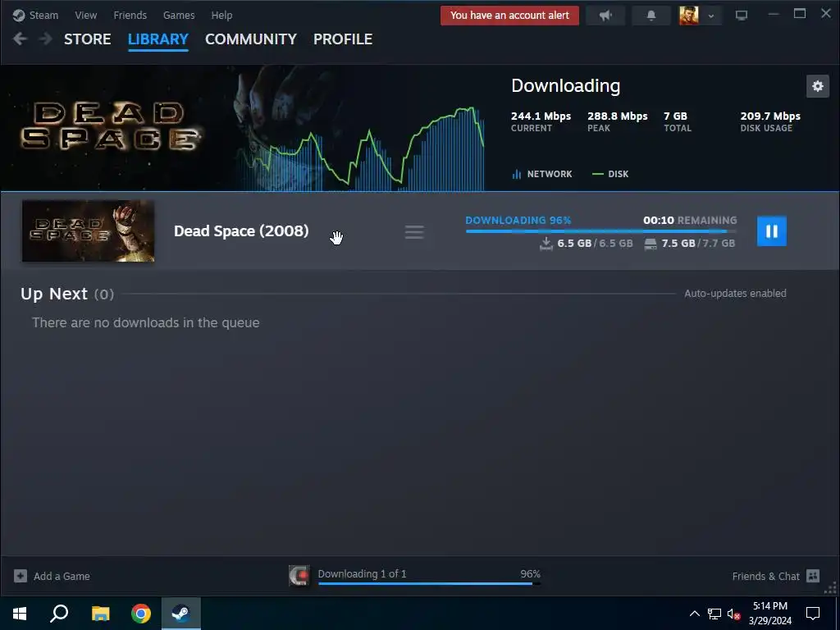
Task: Click the download arrow icon beside 6.5 GB
Action: click(546, 244)
